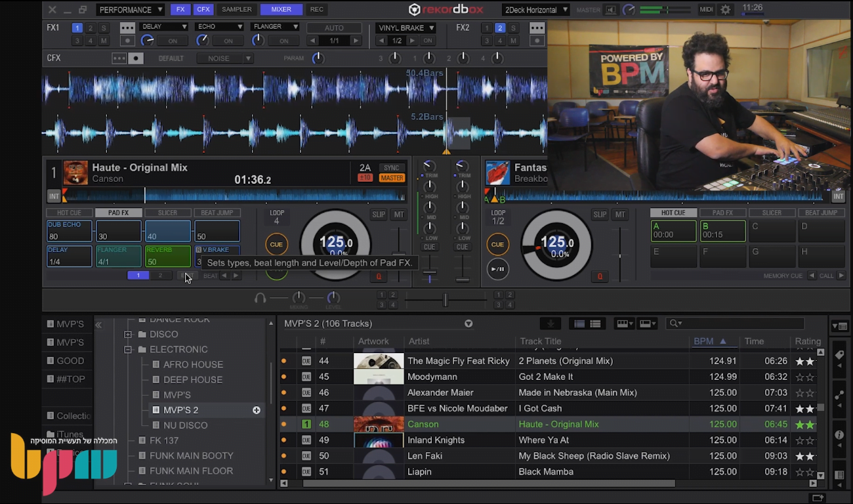The width and height of the screenshot is (853, 504).
Task: Select deck 2 SLICER tab
Action: (772, 213)
